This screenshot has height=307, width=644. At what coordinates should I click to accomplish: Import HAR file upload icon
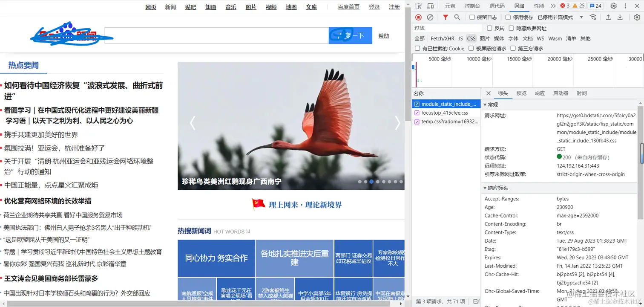(608, 17)
